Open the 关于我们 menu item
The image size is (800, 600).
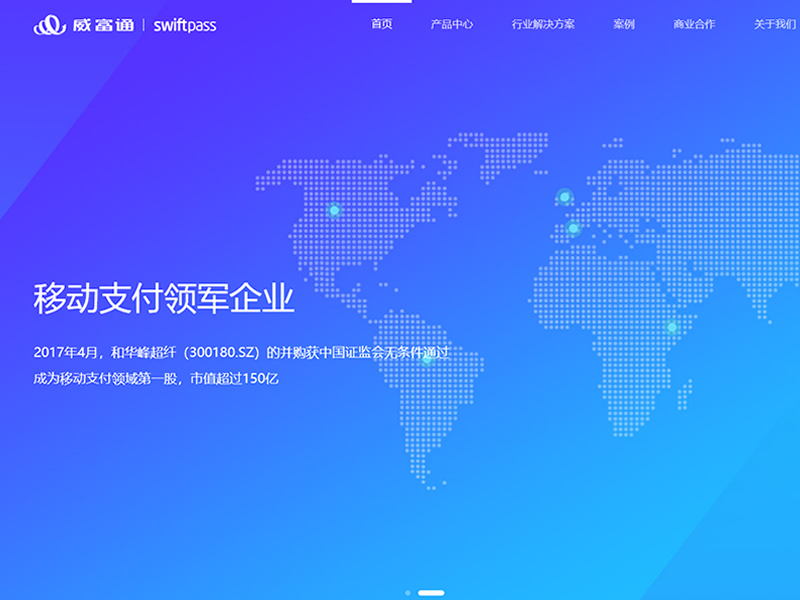775,24
